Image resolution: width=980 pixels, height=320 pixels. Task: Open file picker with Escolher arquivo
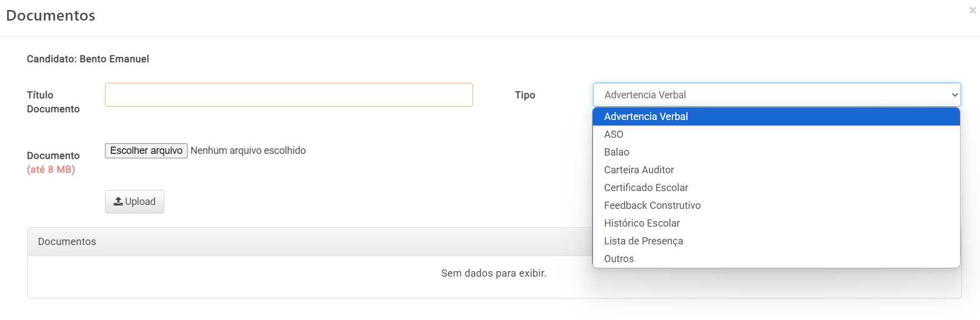point(146,151)
